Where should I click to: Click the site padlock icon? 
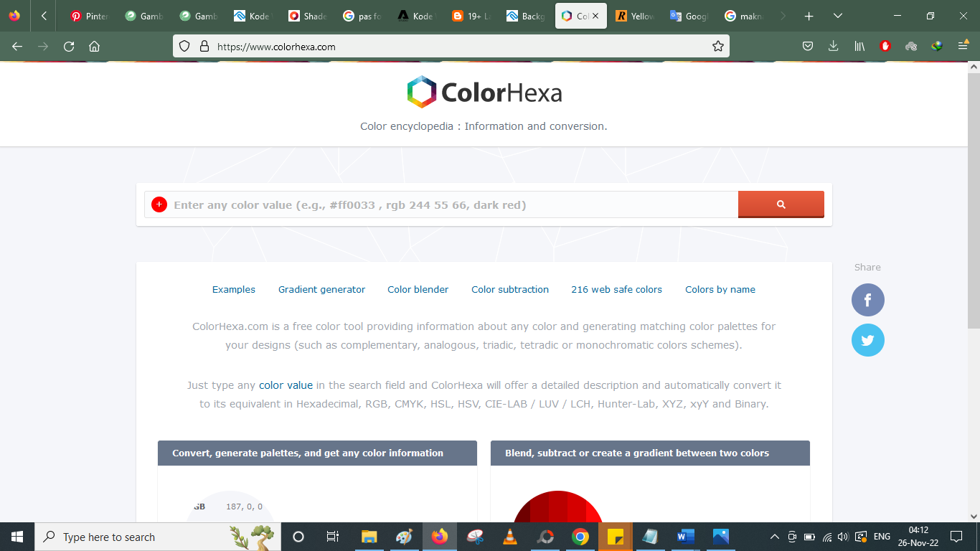pos(204,47)
